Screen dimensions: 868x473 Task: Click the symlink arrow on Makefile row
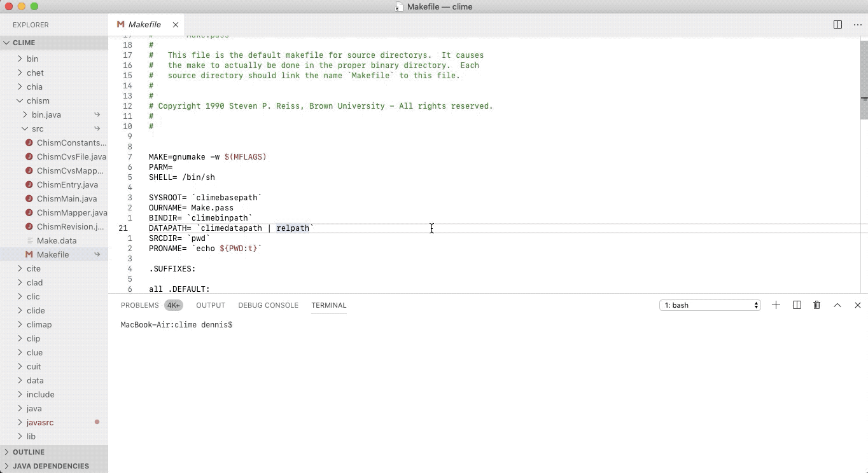(x=97, y=254)
